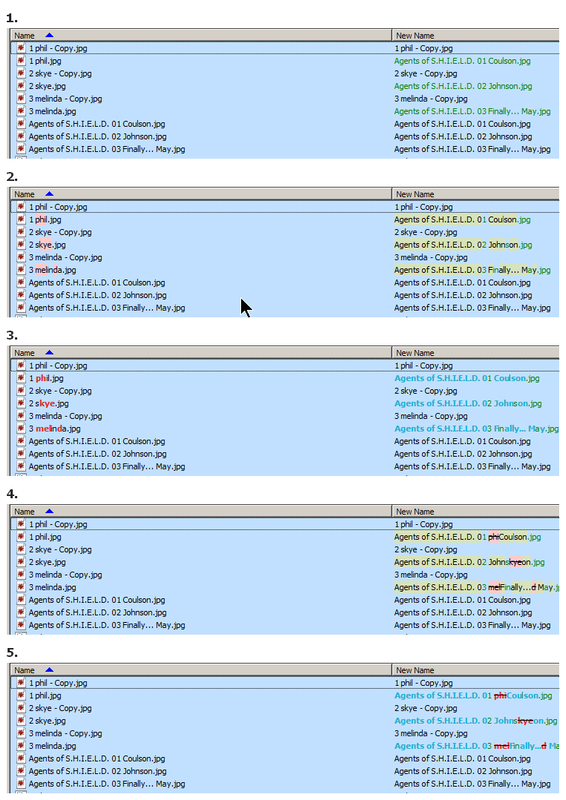Select 'Agents of S.H.I.E.L.D. 03 Finally… May.jpg' file name in panel 5
This screenshot has width=566, height=800.
click(x=107, y=784)
